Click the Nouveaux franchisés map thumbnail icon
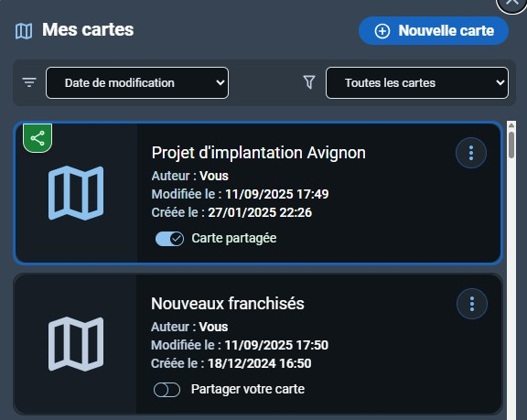This screenshot has width=527, height=420. click(76, 344)
